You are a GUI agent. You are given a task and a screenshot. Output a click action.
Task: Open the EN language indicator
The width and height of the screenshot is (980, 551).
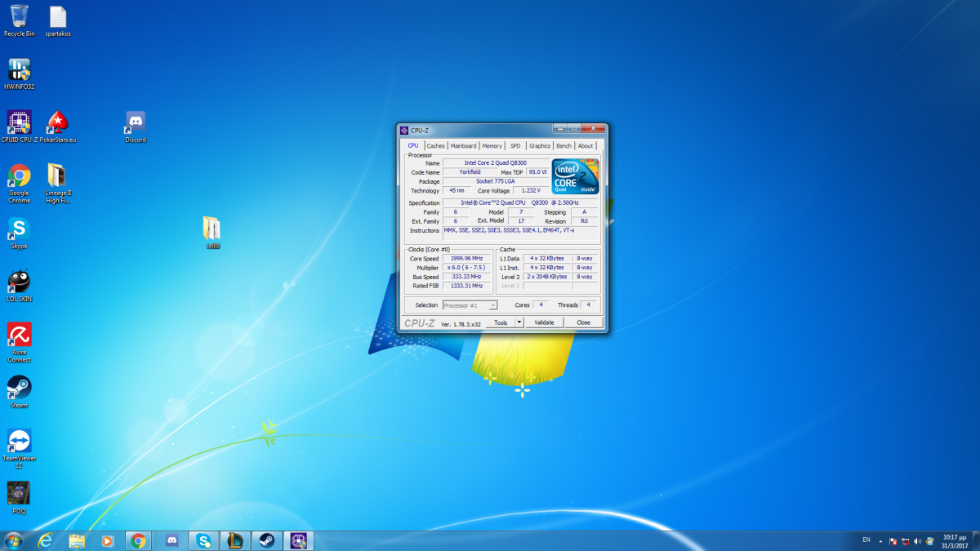866,540
